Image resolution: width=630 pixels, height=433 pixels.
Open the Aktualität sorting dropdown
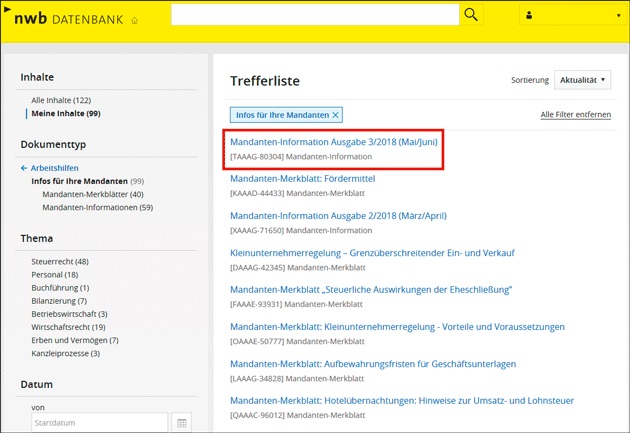[584, 80]
